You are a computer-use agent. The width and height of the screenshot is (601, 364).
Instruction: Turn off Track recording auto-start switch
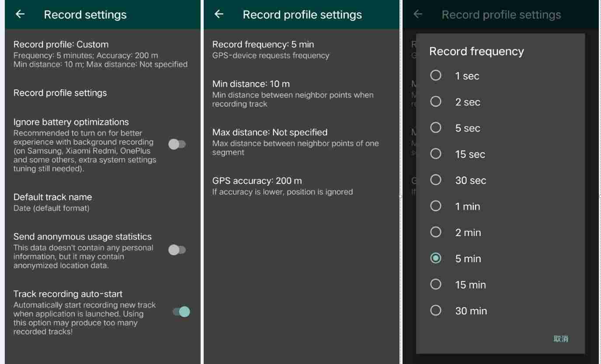[181, 312]
